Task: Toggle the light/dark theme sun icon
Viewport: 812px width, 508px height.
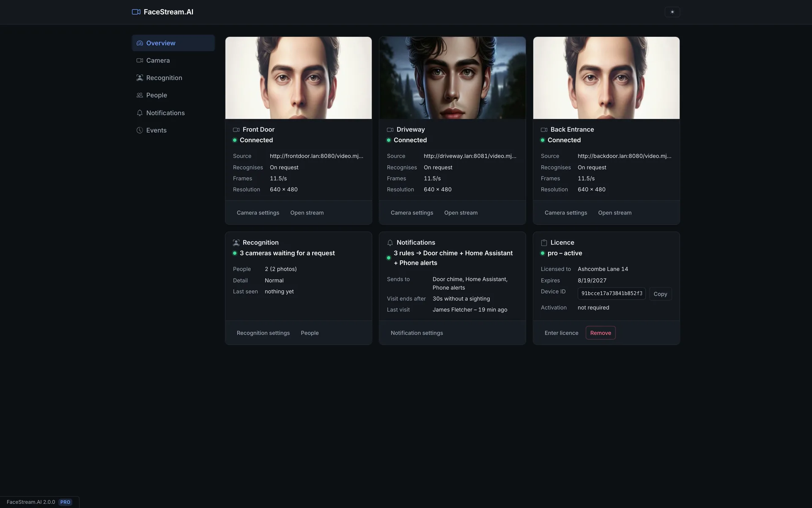Action: point(672,12)
